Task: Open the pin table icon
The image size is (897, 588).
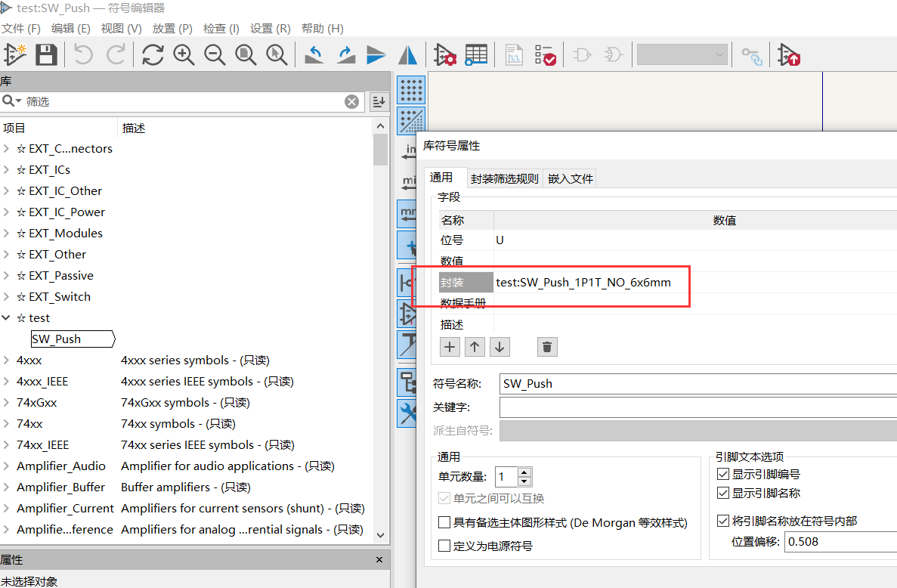Action: 476,54
